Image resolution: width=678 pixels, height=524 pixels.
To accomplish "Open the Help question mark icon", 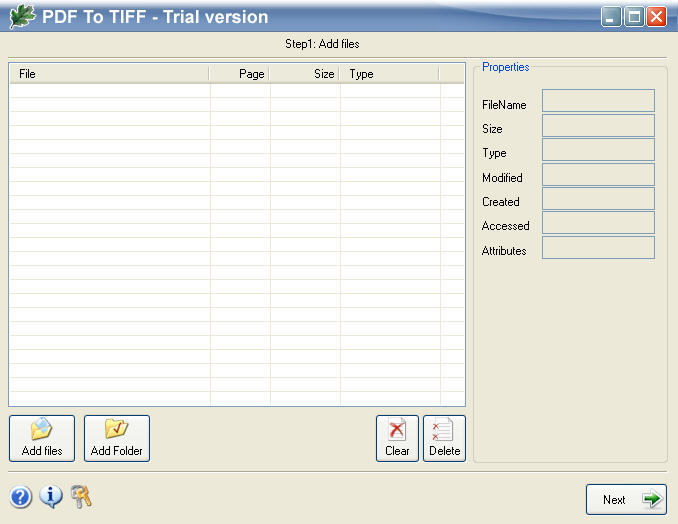I will [21, 497].
